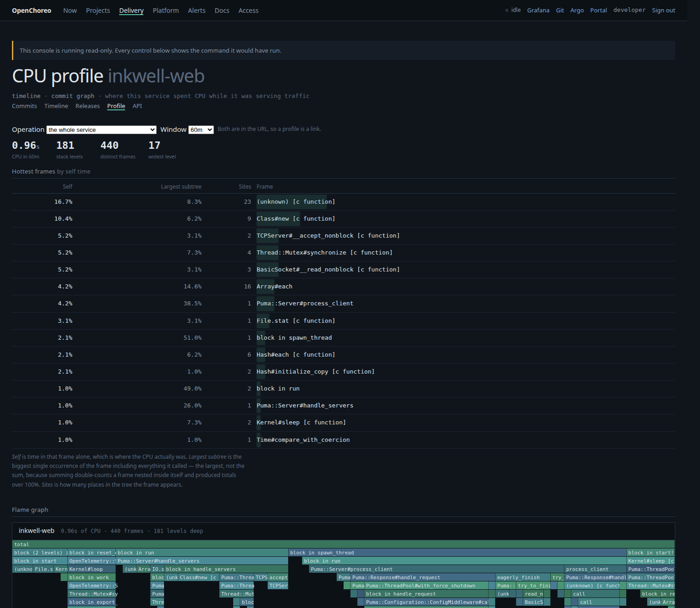
Task: Click the Largest subtree column header
Action: point(181,186)
